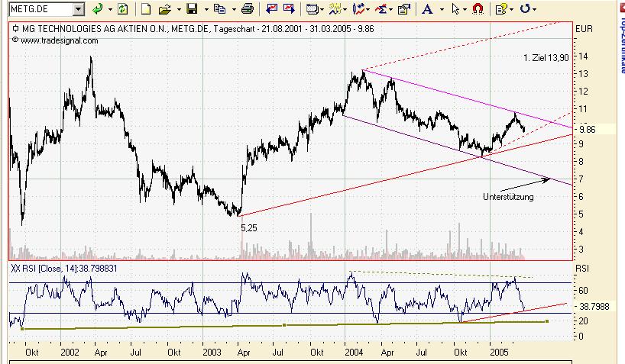The image size is (625, 364).
Task: Click the green return arrow icon
Action: pos(97,8)
